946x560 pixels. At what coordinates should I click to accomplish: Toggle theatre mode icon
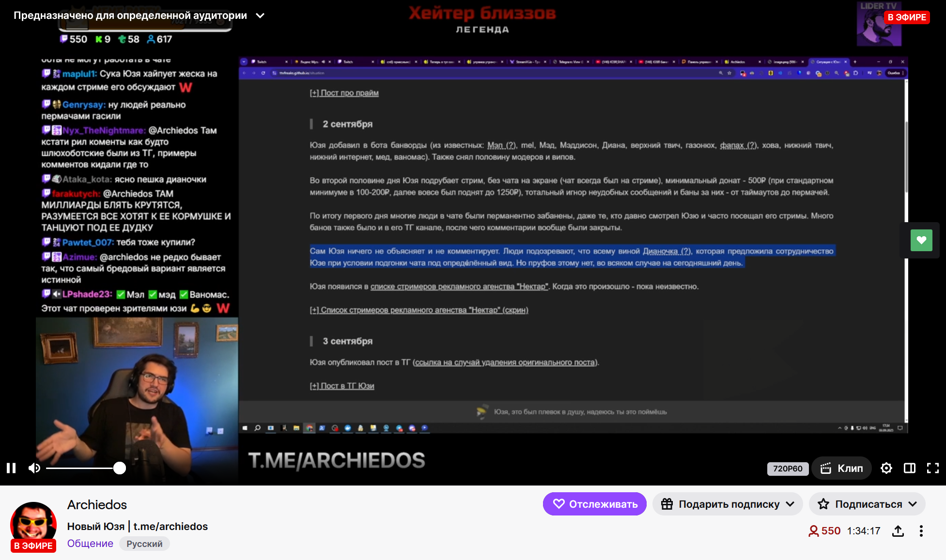click(909, 468)
